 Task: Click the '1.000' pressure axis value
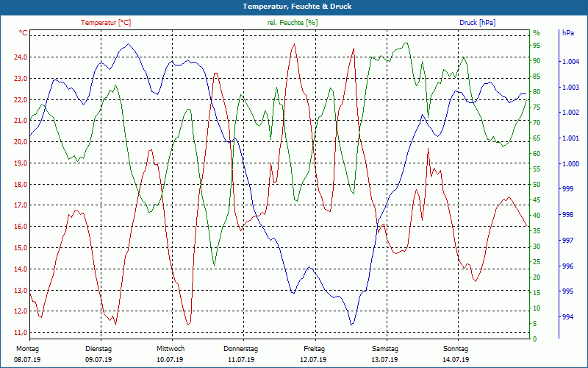(571, 164)
